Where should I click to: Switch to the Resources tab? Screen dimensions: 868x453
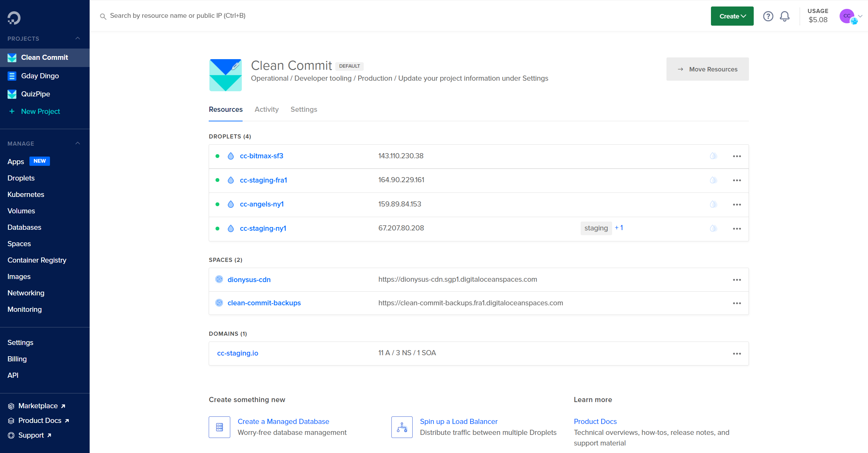[x=225, y=109]
